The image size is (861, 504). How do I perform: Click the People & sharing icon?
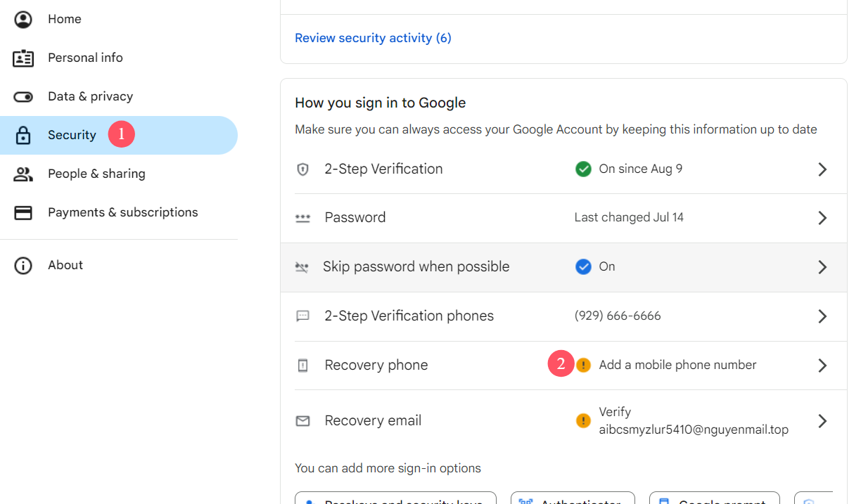click(23, 174)
